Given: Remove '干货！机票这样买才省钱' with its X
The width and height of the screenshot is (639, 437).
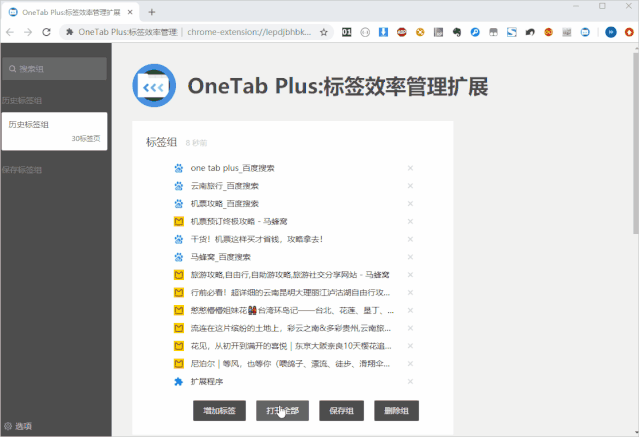Looking at the screenshot, I should (x=410, y=239).
